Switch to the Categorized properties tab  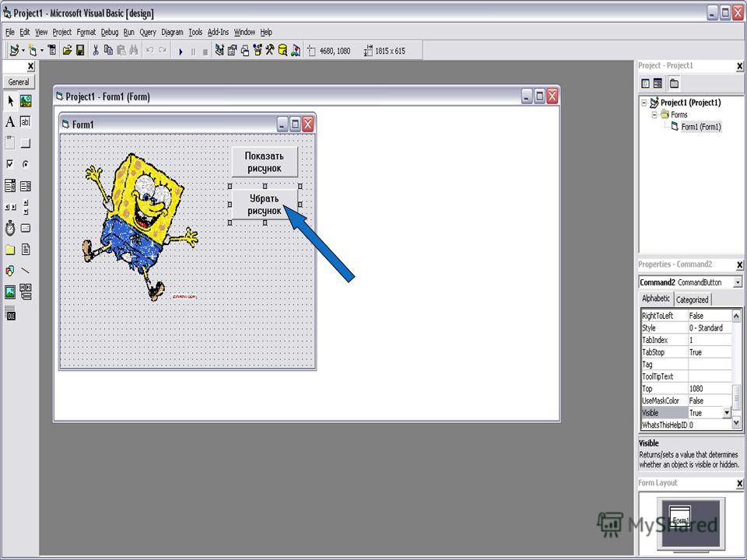click(693, 300)
